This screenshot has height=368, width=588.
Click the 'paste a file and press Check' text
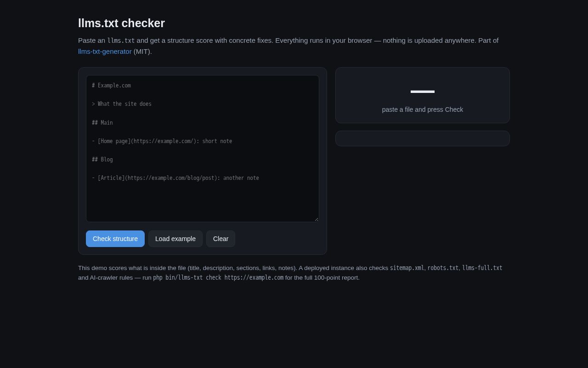coord(423,109)
